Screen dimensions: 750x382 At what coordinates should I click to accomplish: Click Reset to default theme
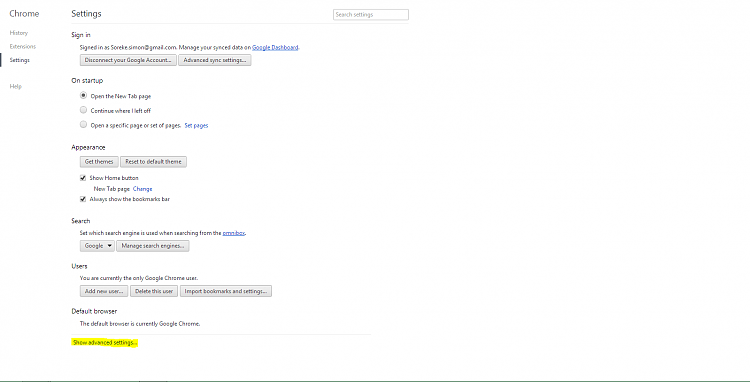pos(154,162)
